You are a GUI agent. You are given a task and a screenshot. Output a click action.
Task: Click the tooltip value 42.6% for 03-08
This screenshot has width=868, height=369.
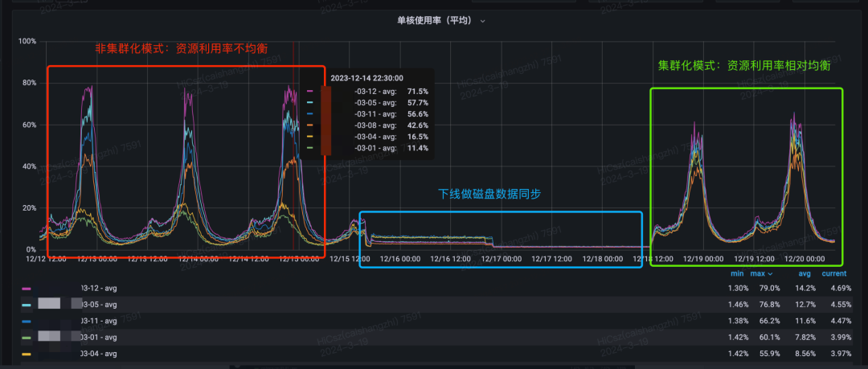tap(417, 125)
